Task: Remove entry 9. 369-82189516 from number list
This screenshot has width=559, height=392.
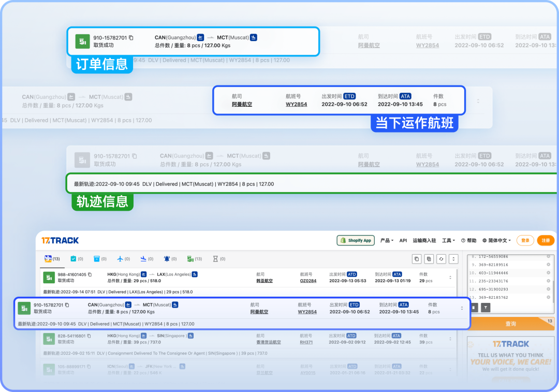Action: tap(548, 265)
